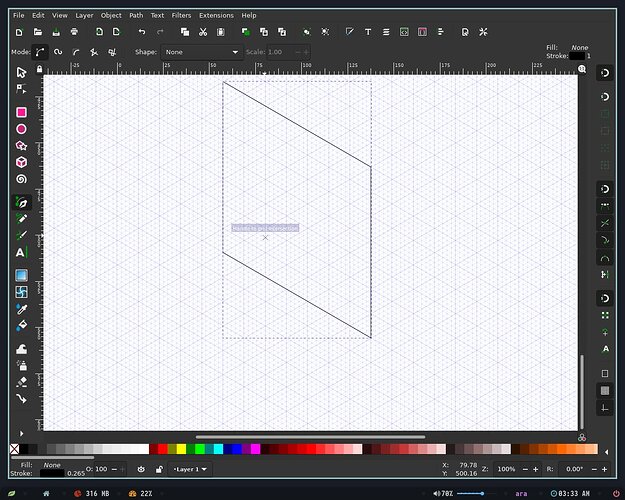Click the rotation minus button
Screen dimensions: 625x500
point(594,469)
